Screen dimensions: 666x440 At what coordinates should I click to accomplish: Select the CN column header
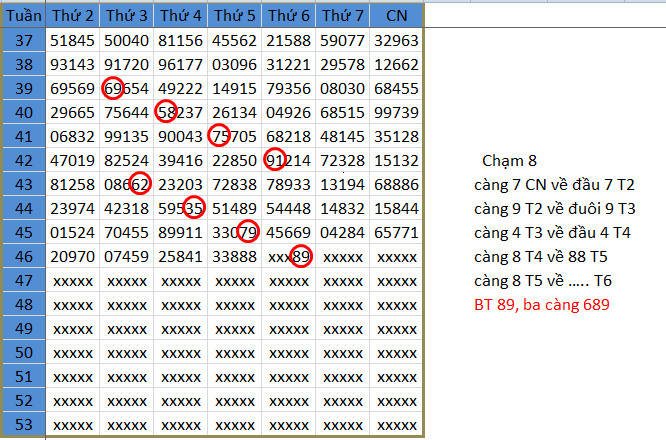[x=396, y=16]
